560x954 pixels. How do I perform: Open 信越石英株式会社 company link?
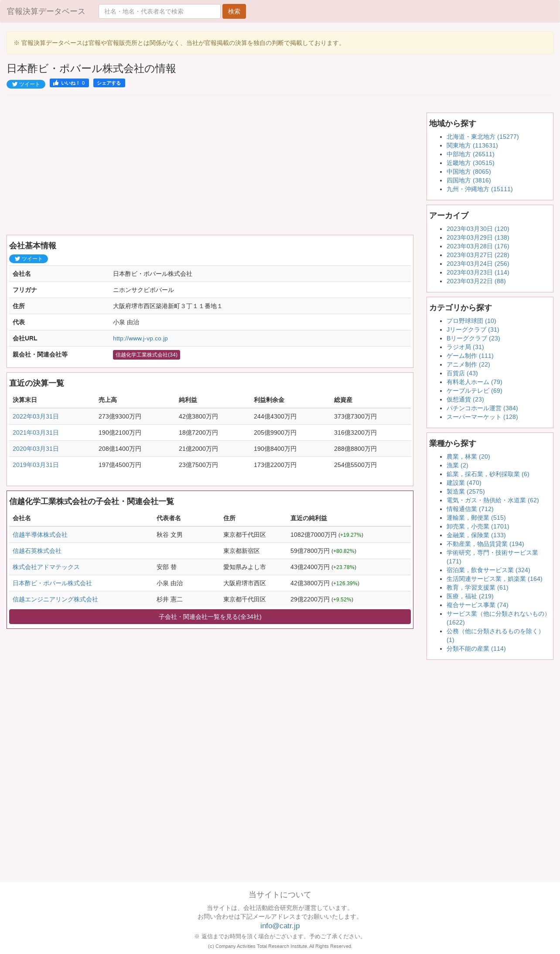tap(37, 551)
